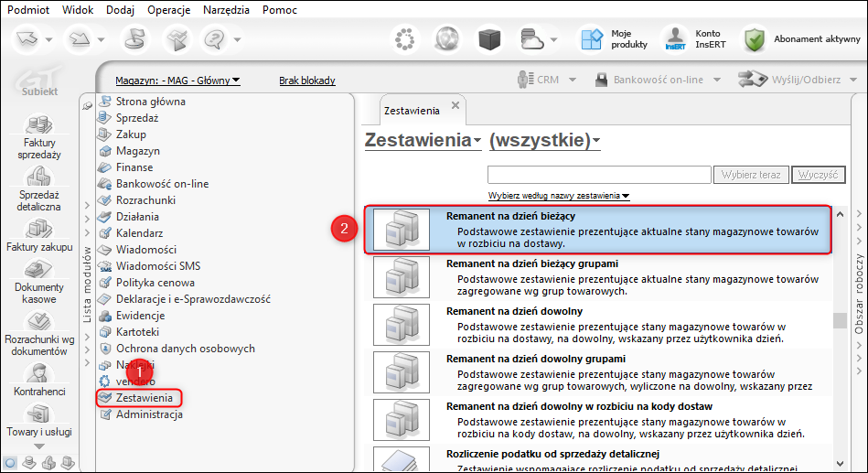Screen dimensions: 868x473
Task: Click the Wybierz teraz button
Action: (751, 175)
